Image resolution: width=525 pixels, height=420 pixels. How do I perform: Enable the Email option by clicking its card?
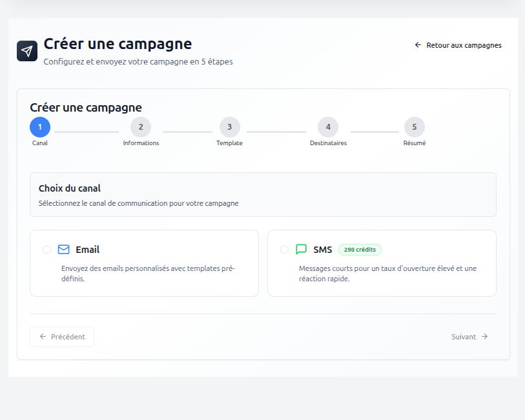(x=143, y=263)
